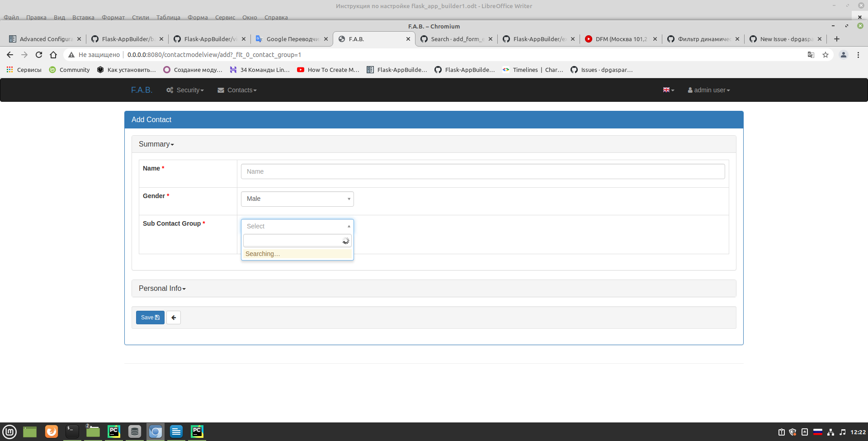Image resolution: width=868 pixels, height=441 pixels.
Task: Collapse the Summary section
Action: click(156, 144)
